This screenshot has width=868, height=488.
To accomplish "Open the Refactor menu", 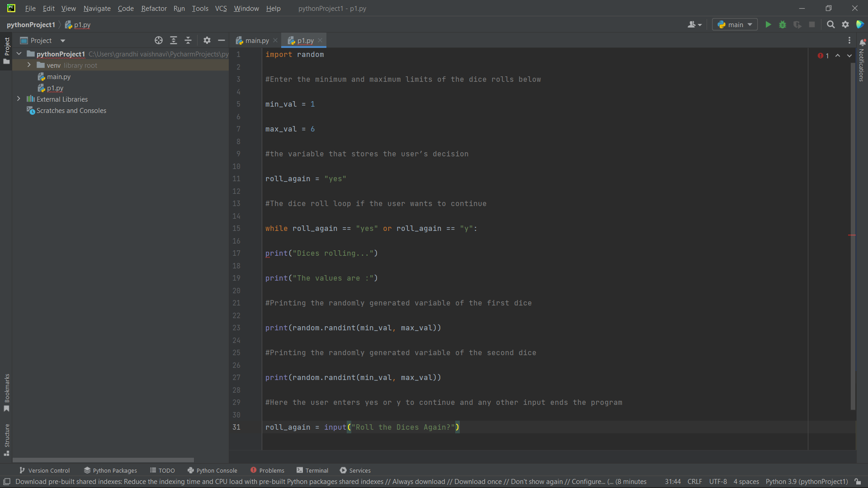I will (154, 9).
